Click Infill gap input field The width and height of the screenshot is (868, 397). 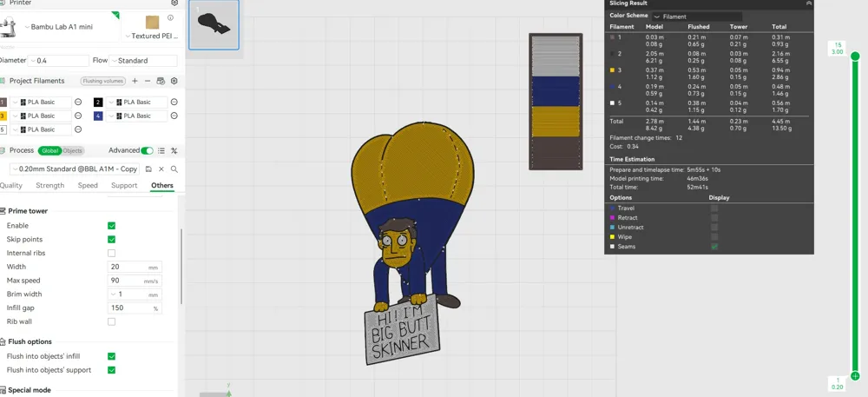coord(135,308)
